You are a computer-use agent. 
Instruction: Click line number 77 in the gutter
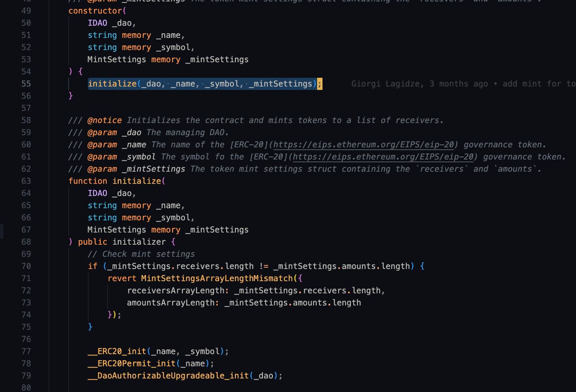click(x=26, y=351)
